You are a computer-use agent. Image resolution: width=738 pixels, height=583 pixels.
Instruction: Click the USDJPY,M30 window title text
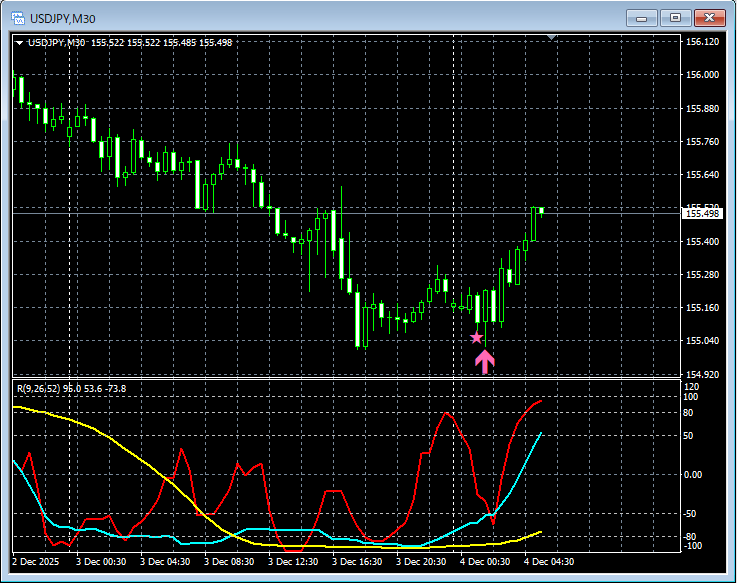pos(63,19)
